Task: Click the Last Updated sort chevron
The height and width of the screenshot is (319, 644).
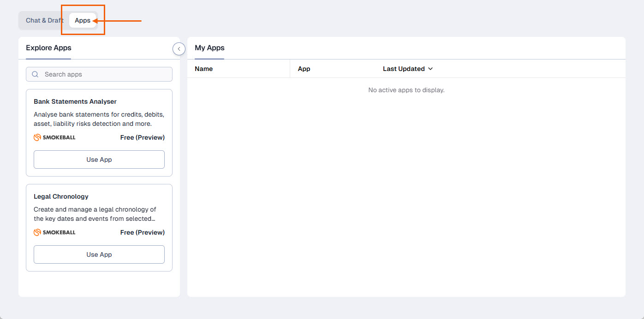Action: 430,69
